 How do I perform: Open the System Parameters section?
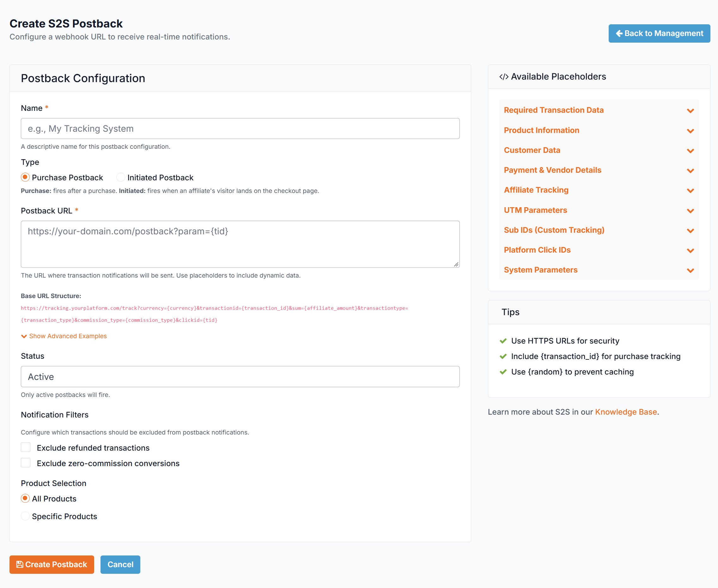point(599,270)
